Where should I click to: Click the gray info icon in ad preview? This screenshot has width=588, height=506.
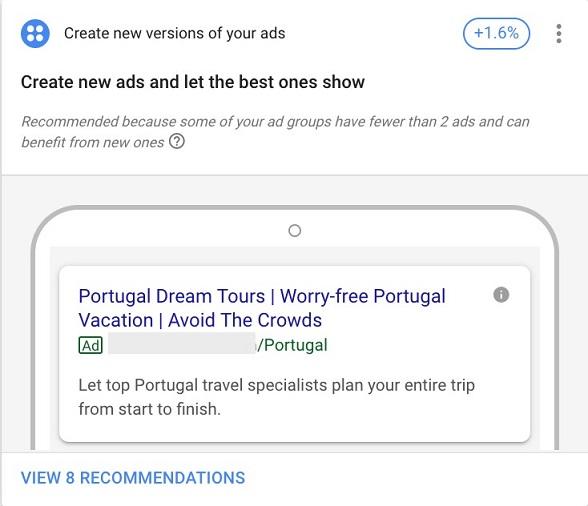(501, 295)
